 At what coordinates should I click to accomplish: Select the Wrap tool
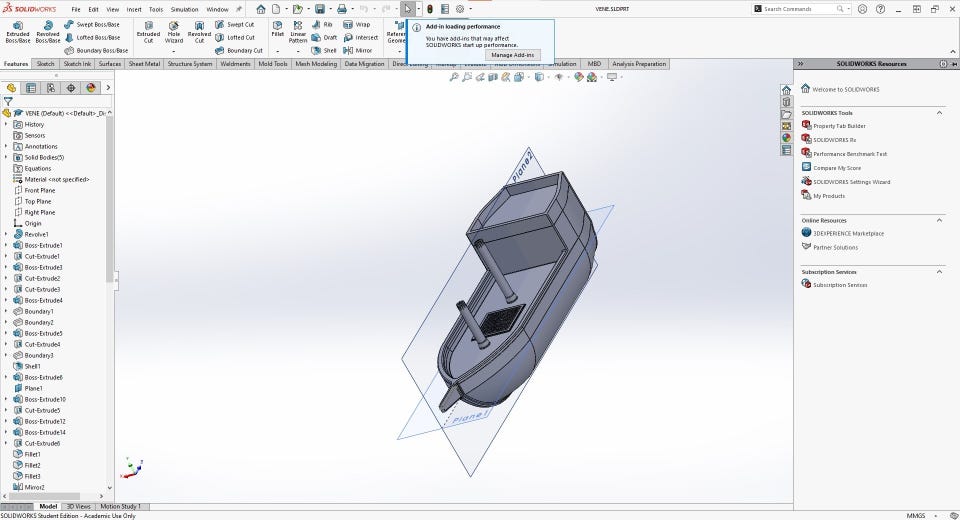[357, 24]
